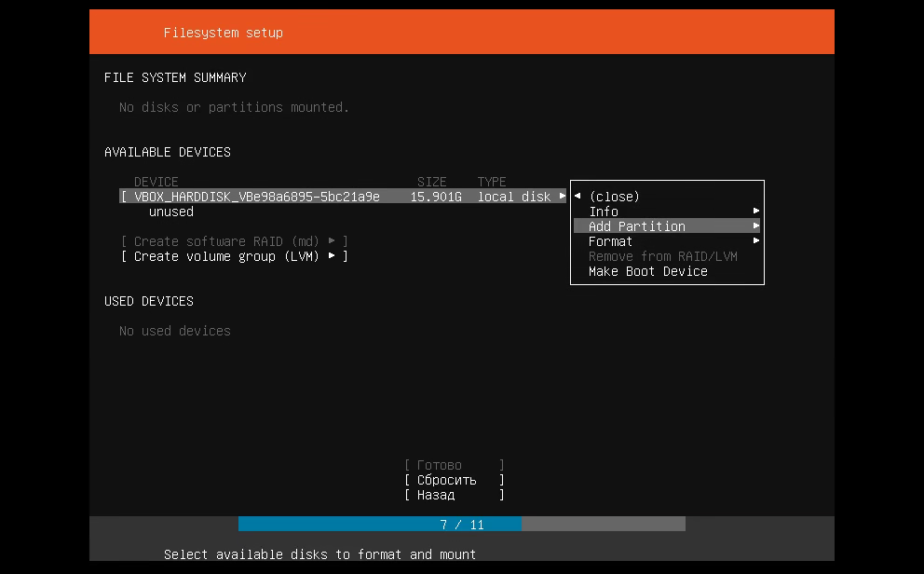924x574 pixels.
Task: Expand the Create software RAID (md) arrow
Action: [x=332, y=241]
